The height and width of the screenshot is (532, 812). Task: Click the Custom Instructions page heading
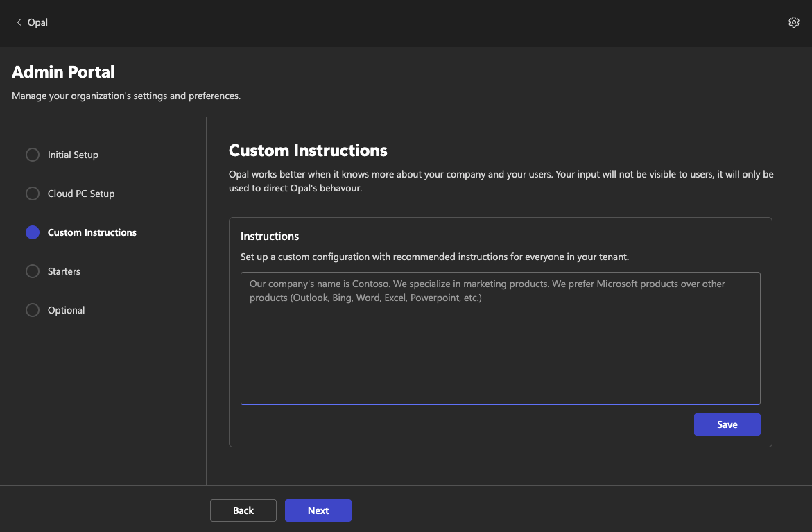point(308,151)
